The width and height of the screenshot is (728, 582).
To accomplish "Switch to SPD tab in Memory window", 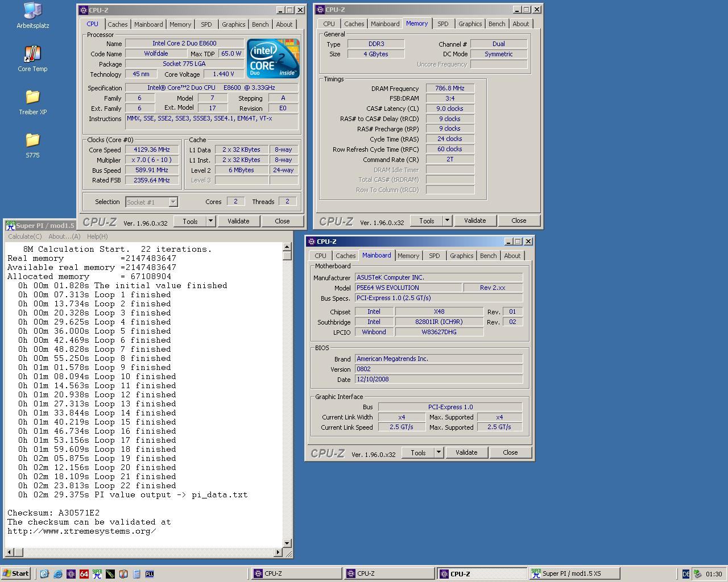I will click(x=443, y=24).
